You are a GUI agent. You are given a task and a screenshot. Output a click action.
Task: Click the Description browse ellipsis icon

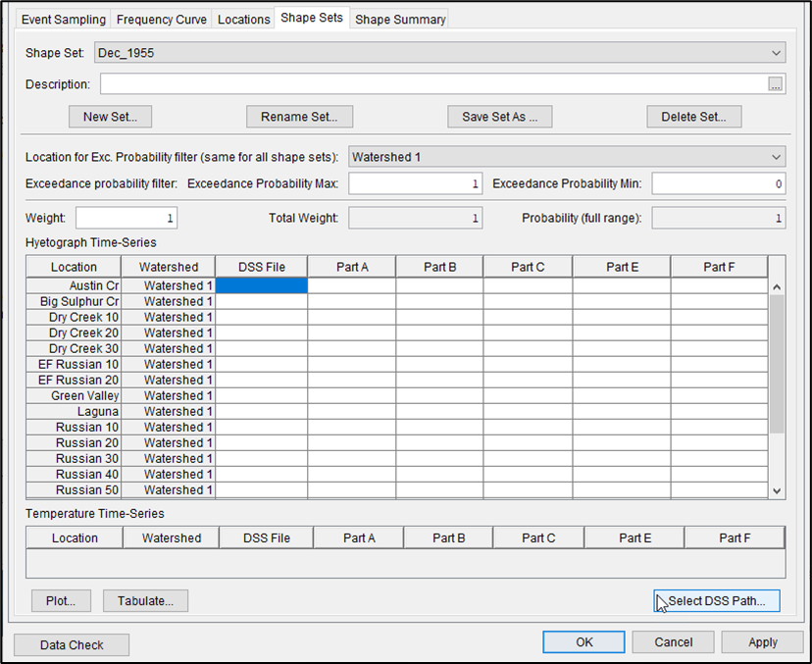click(775, 83)
